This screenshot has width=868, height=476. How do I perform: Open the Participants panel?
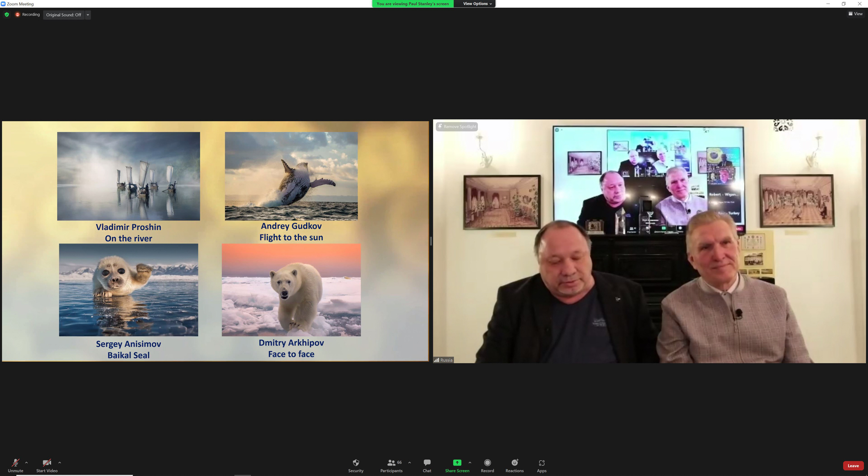(x=391, y=463)
